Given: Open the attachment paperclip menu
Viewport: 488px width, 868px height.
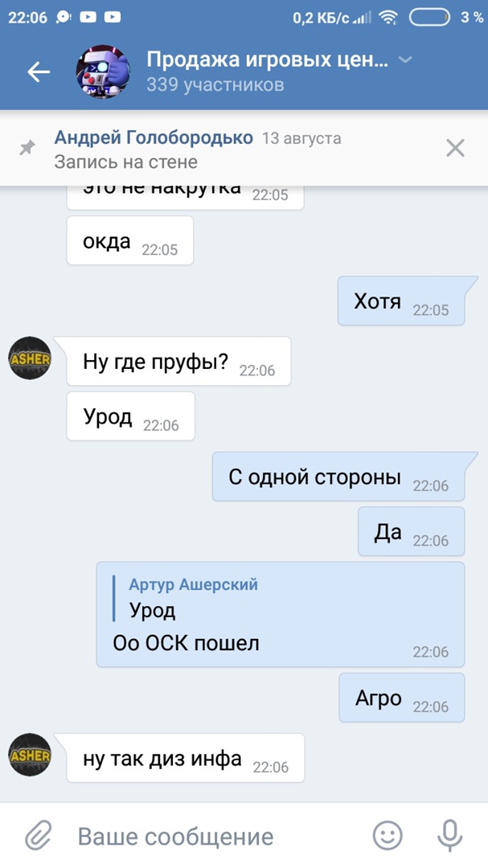Looking at the screenshot, I should coord(39,835).
